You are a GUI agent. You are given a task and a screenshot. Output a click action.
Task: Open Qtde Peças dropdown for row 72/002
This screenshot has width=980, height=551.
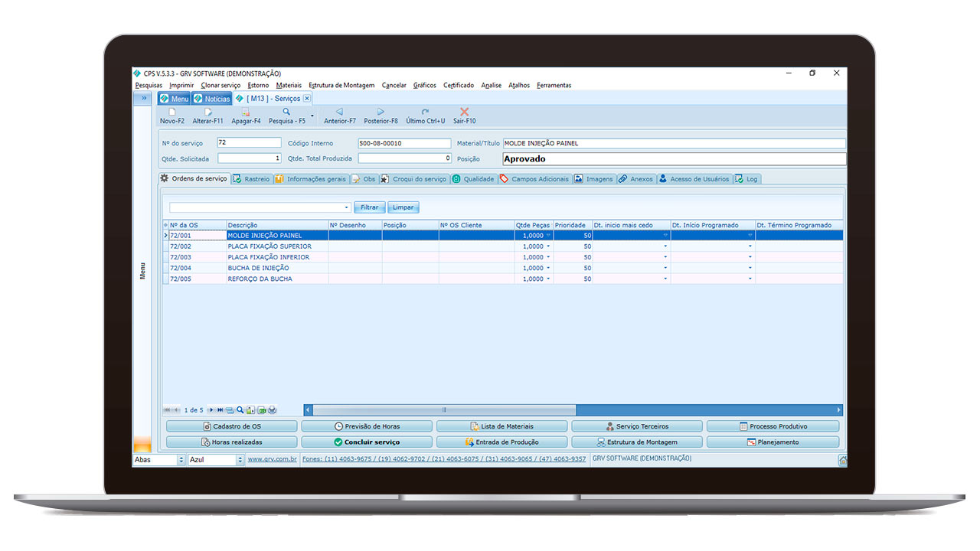coord(548,246)
